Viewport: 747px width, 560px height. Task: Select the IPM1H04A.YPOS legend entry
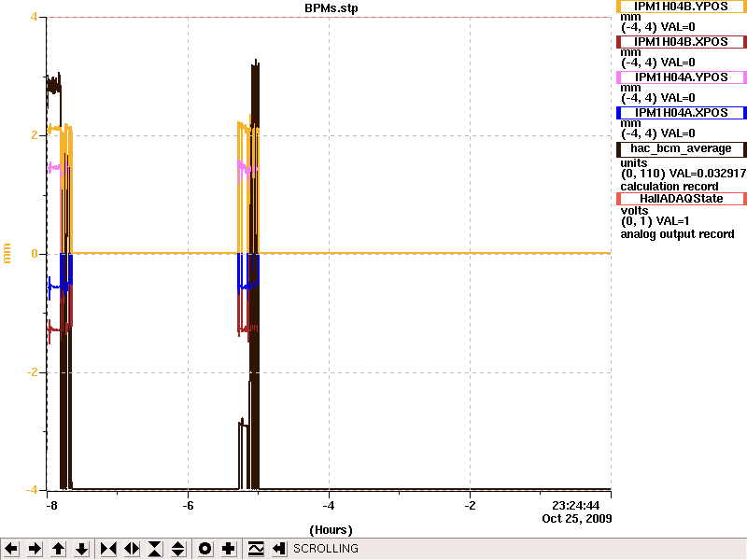pos(682,77)
